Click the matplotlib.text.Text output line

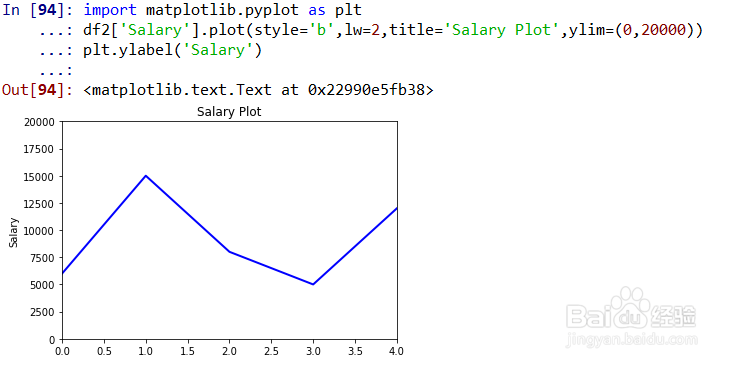click(x=258, y=90)
